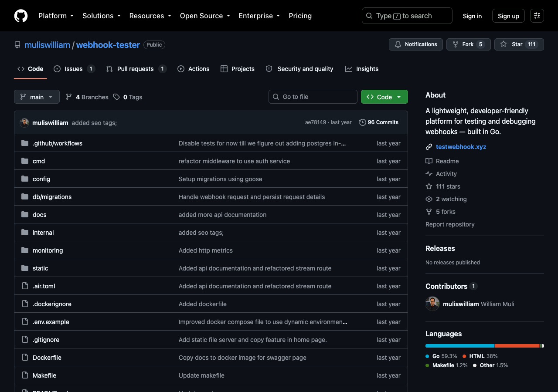
Task: Expand the Platform menu
Action: 56,16
